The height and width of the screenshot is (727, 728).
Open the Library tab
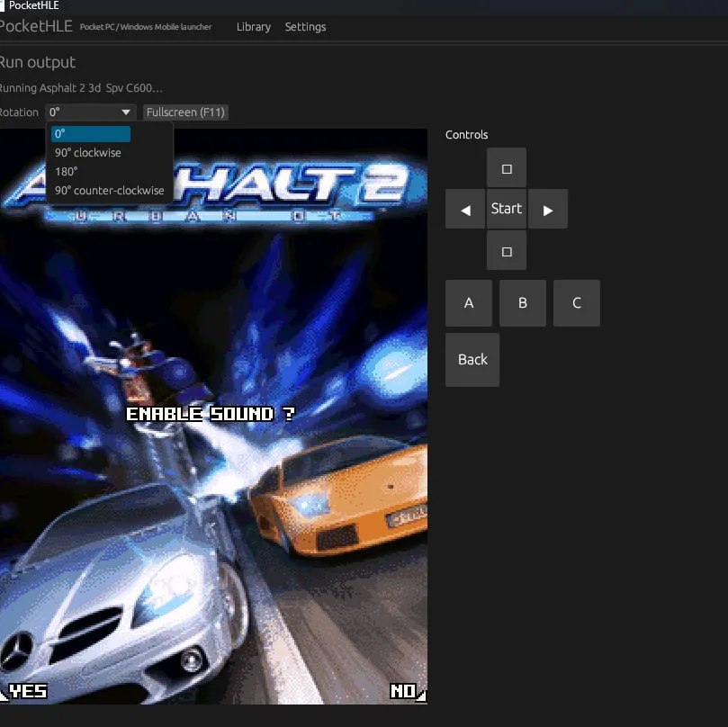(x=254, y=27)
